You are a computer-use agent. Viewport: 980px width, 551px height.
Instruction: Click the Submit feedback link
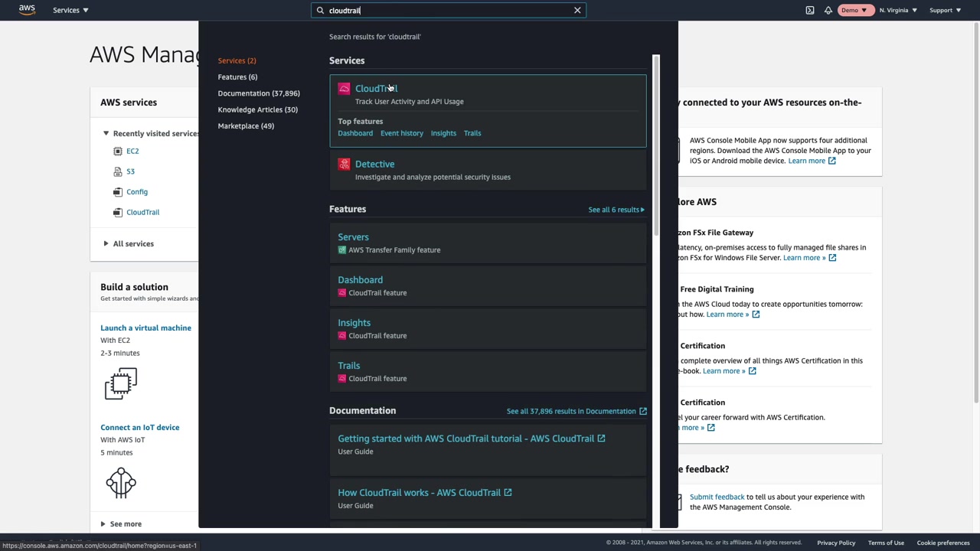[717, 497]
